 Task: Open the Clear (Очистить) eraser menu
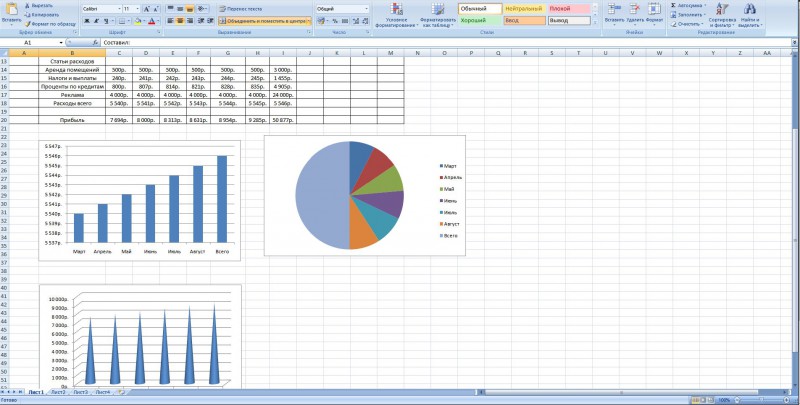click(x=687, y=24)
